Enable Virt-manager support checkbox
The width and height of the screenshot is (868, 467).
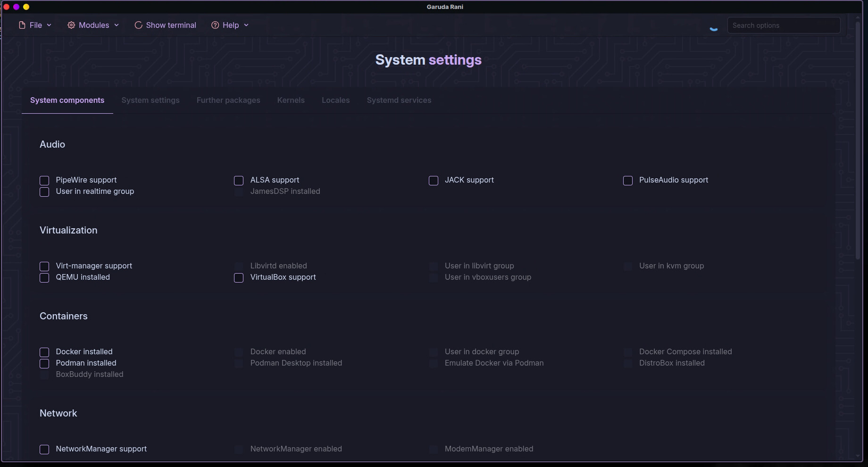click(44, 267)
